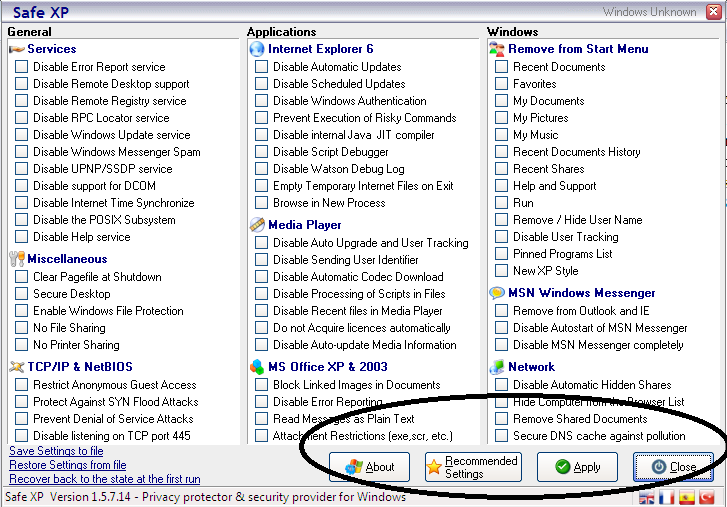Check Disable Windows Update service
This screenshot has height=507, width=727.
21,135
